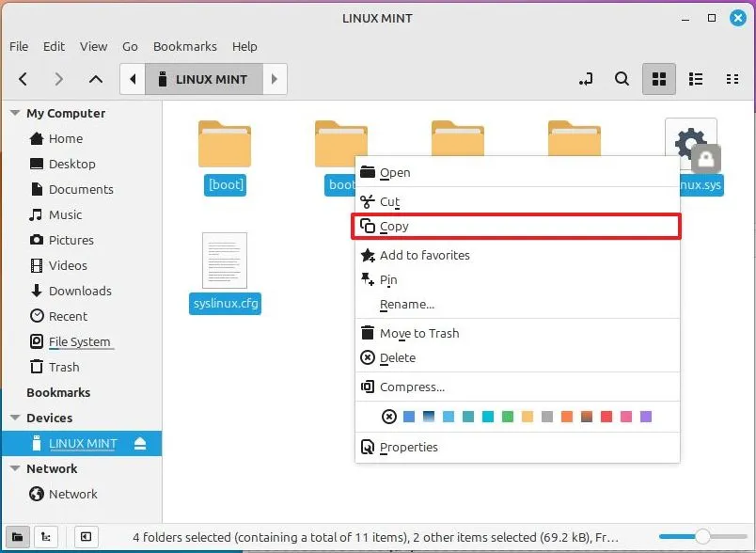756x553 pixels.
Task: Switch to list view
Action: [696, 79]
